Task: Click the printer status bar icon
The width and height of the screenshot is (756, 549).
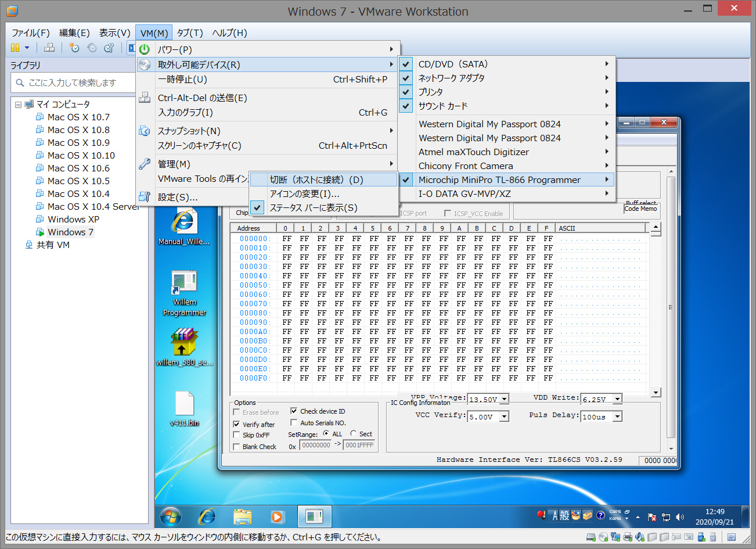Action: click(628, 537)
